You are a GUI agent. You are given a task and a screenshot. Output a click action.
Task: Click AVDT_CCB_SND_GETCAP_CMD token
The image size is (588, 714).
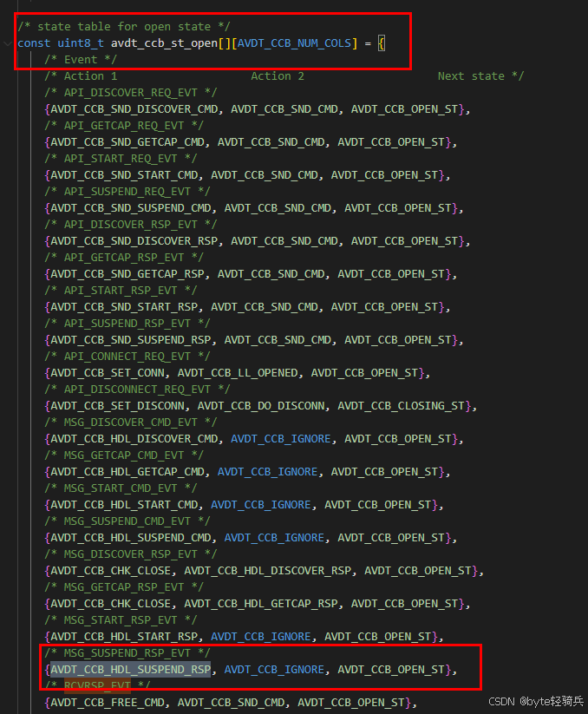[x=127, y=142]
